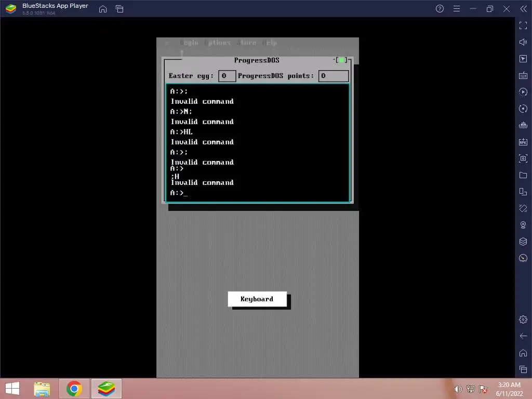This screenshot has height=399, width=532.
Task: Click the Easter egg counter field
Action: click(x=227, y=76)
